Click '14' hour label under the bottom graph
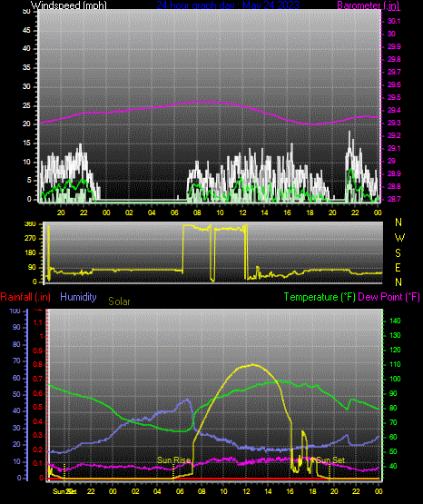 tap(268, 491)
